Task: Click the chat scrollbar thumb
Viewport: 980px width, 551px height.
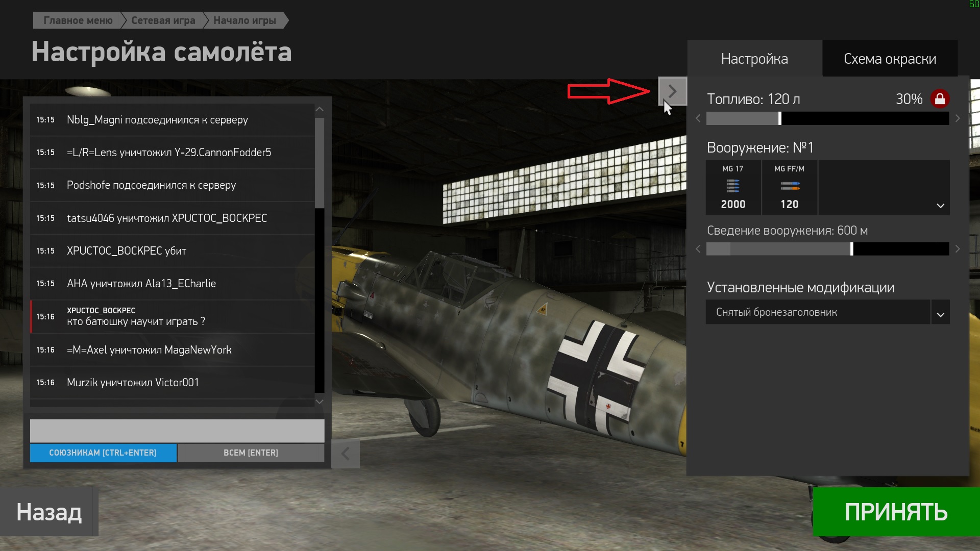Action: 320,163
